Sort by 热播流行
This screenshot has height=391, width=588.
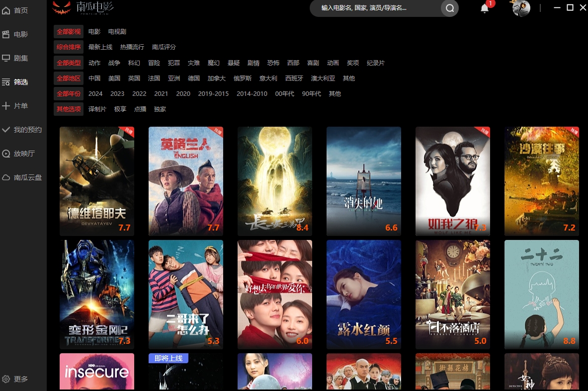132,47
